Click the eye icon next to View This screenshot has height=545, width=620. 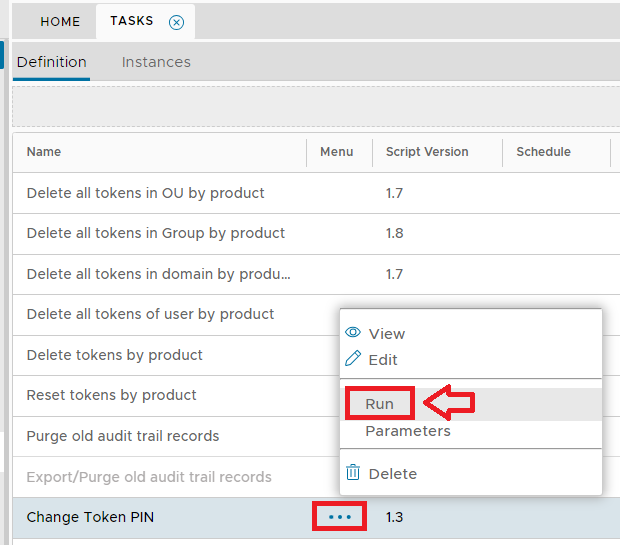tap(352, 333)
